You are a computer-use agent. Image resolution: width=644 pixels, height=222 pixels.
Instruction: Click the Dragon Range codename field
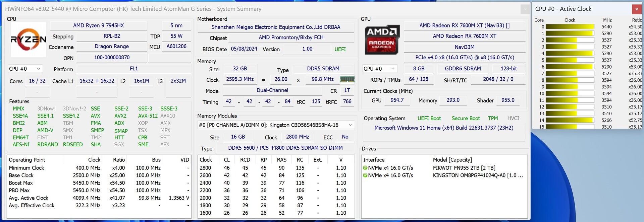pos(112,47)
